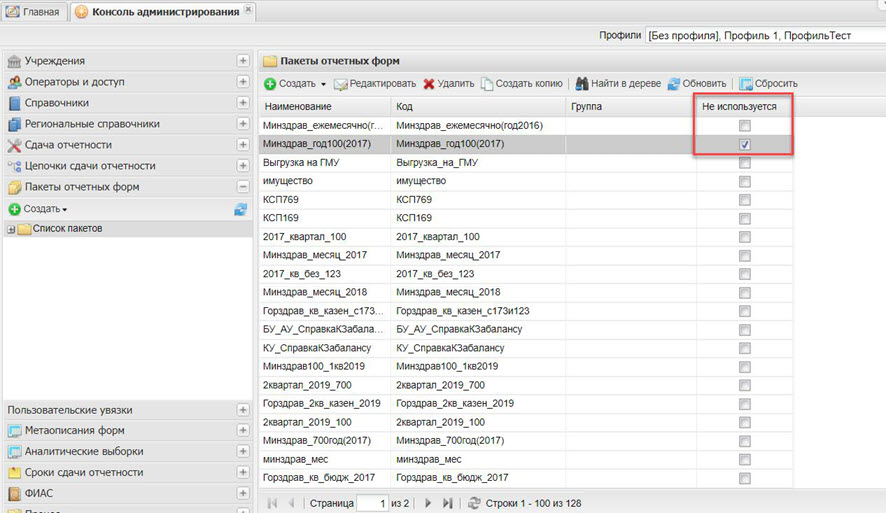Click the Удалить delete icon in toolbar
The height and width of the screenshot is (513, 886).
(x=429, y=84)
